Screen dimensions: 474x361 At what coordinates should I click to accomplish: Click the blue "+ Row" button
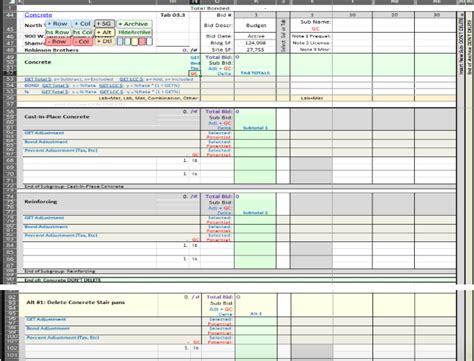58,24
